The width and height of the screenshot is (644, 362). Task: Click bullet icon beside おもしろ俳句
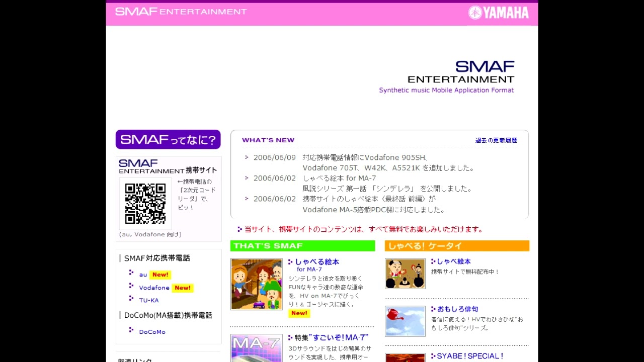[433, 309]
